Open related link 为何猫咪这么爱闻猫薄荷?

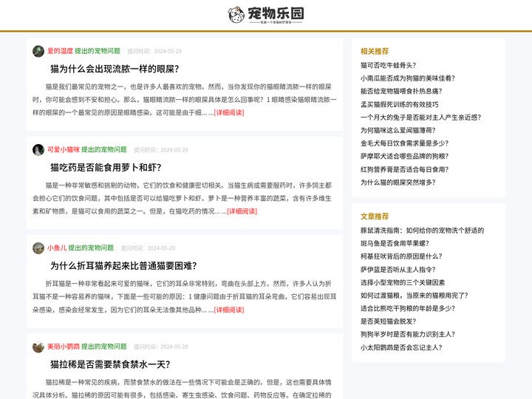pyautogui.click(x=398, y=130)
